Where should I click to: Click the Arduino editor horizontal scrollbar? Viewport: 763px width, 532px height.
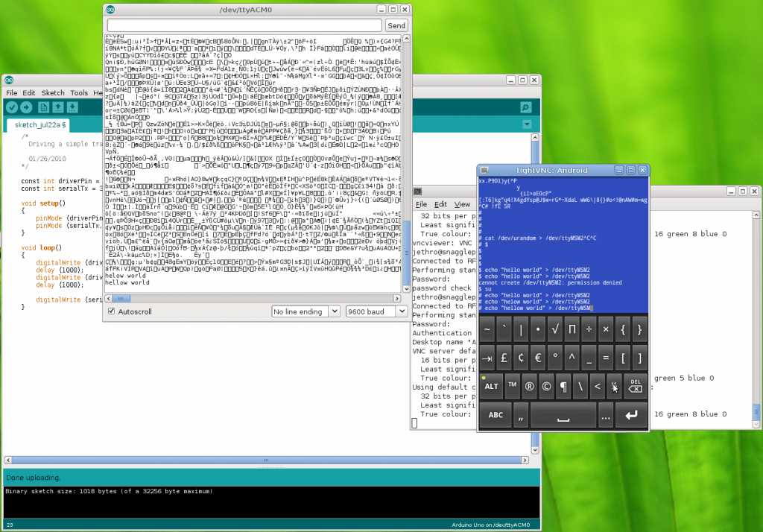(x=266, y=460)
